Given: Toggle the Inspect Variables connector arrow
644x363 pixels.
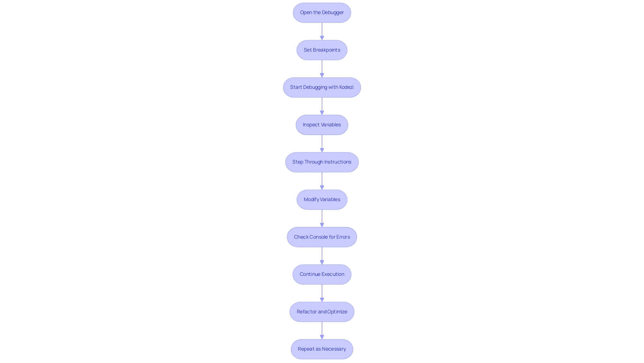Looking at the screenshot, I should [322, 143].
